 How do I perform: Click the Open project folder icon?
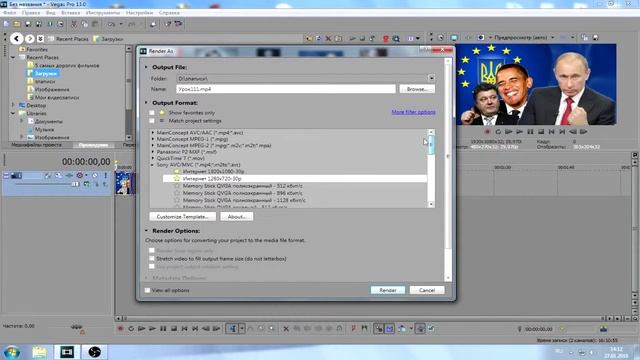pyautogui.click(x=17, y=24)
